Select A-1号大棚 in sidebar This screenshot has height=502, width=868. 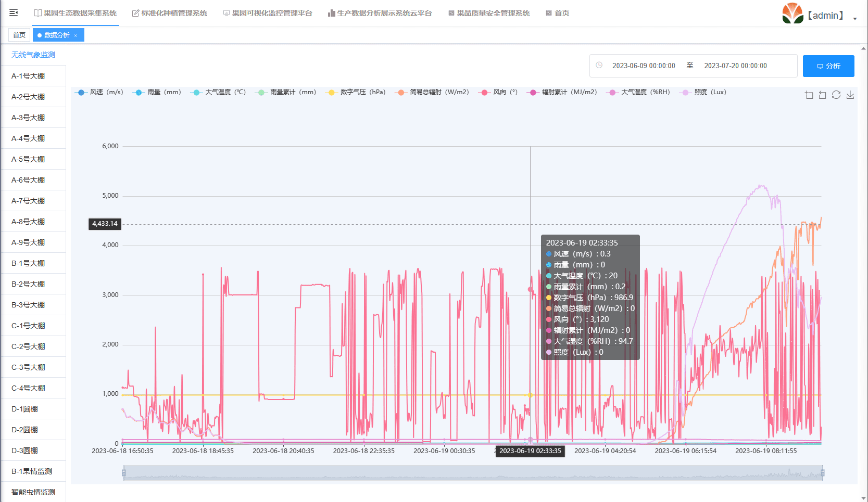[33, 76]
